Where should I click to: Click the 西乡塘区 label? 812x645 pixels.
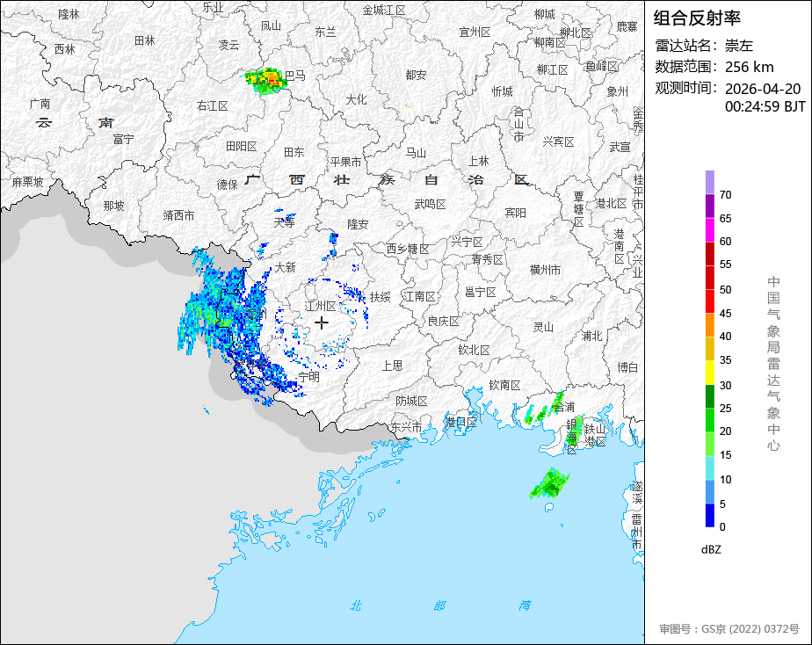(408, 249)
